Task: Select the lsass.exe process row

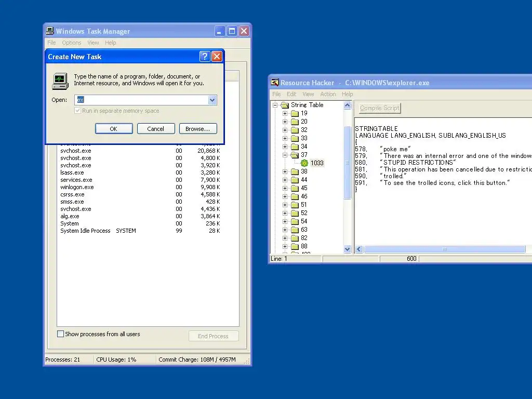Action: [140, 172]
